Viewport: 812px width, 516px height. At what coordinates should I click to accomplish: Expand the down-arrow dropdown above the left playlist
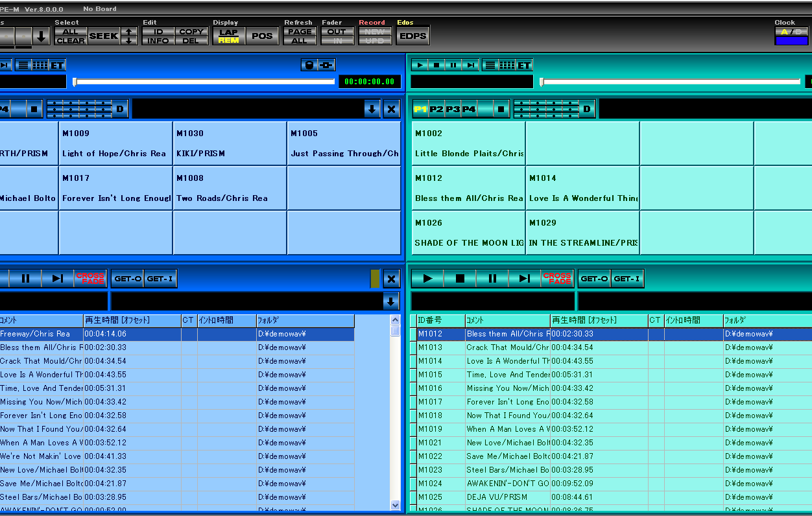tap(390, 301)
